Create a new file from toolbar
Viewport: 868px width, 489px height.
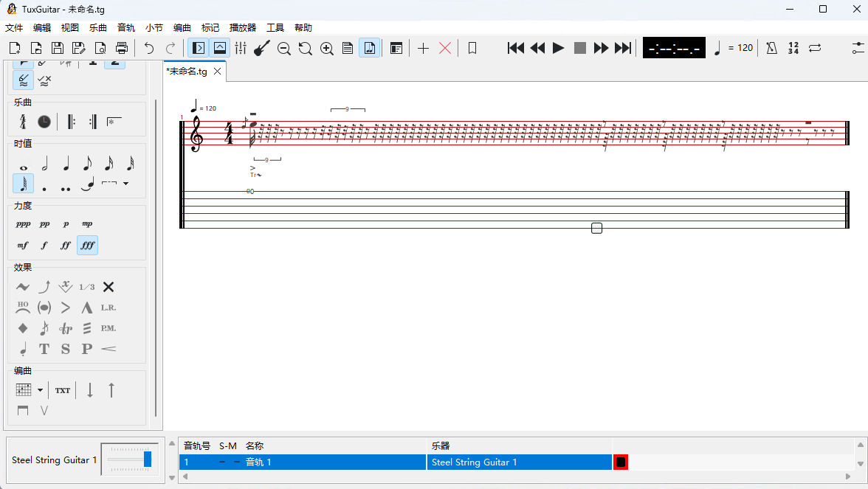[15, 48]
